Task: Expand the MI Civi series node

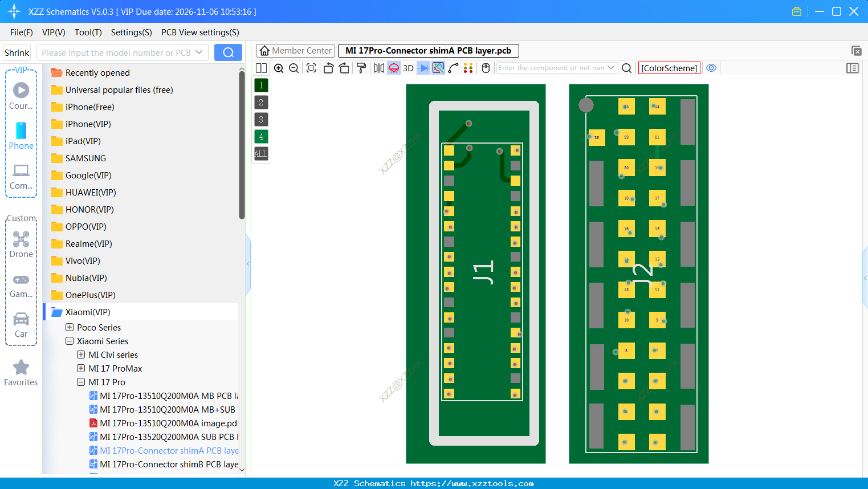Action: [x=81, y=354]
